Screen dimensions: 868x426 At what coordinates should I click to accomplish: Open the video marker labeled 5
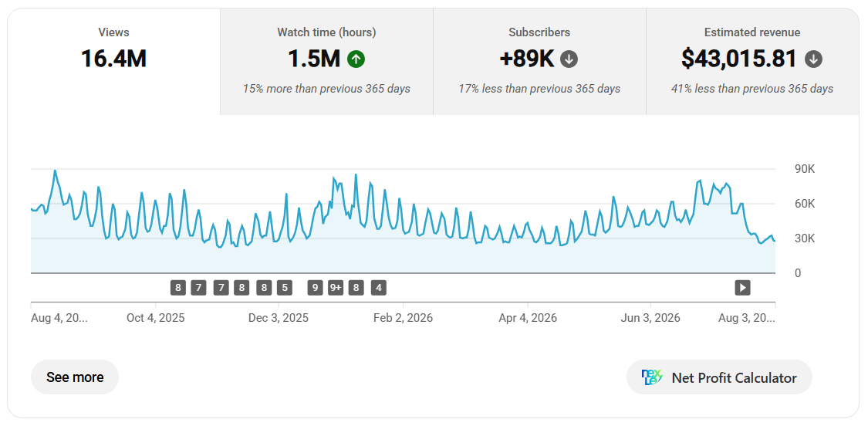[x=285, y=288]
